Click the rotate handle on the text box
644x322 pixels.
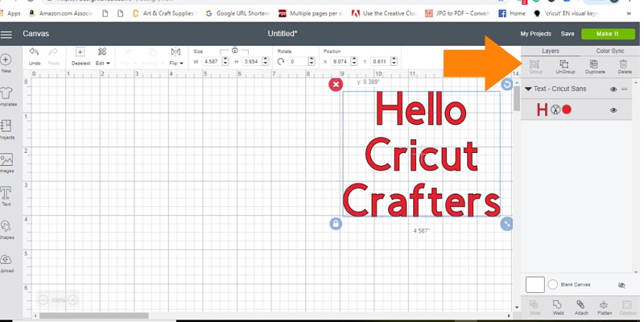point(507,85)
